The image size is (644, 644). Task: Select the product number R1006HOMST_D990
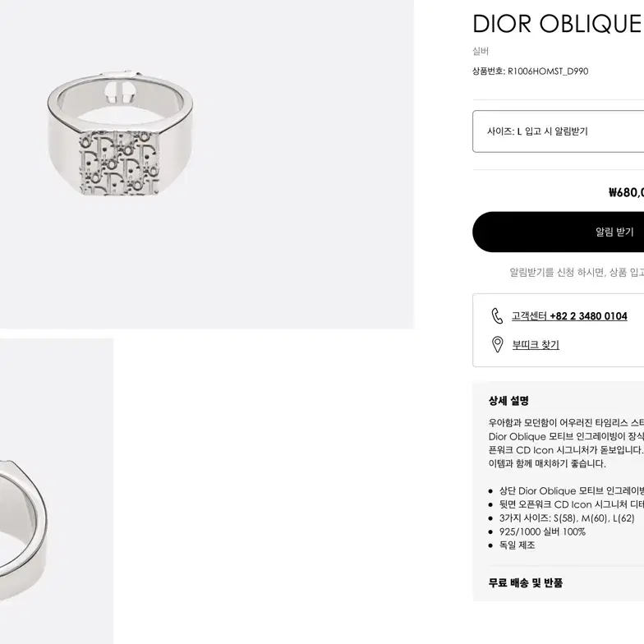point(548,71)
